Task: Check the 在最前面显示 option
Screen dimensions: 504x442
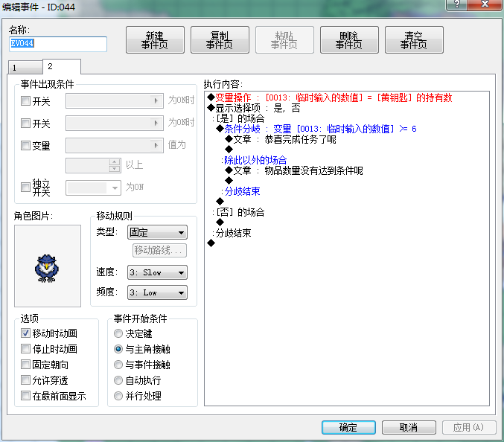Action: pos(25,395)
